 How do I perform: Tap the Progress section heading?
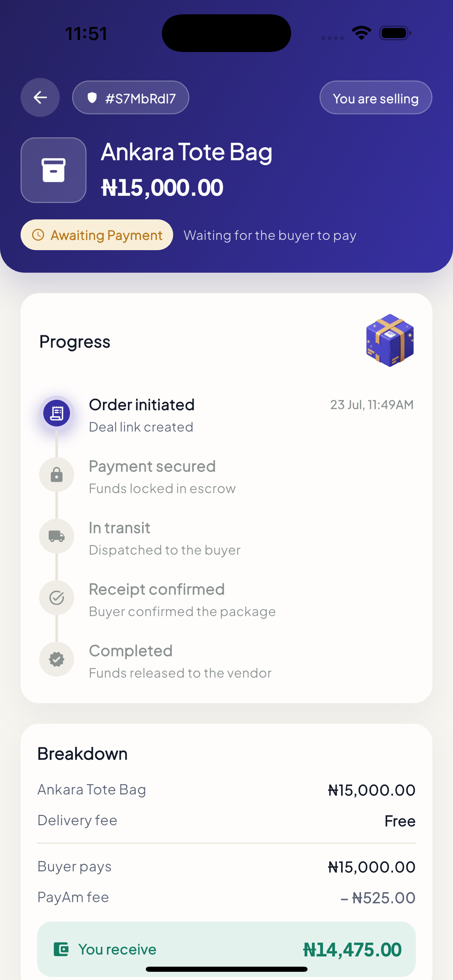[75, 341]
